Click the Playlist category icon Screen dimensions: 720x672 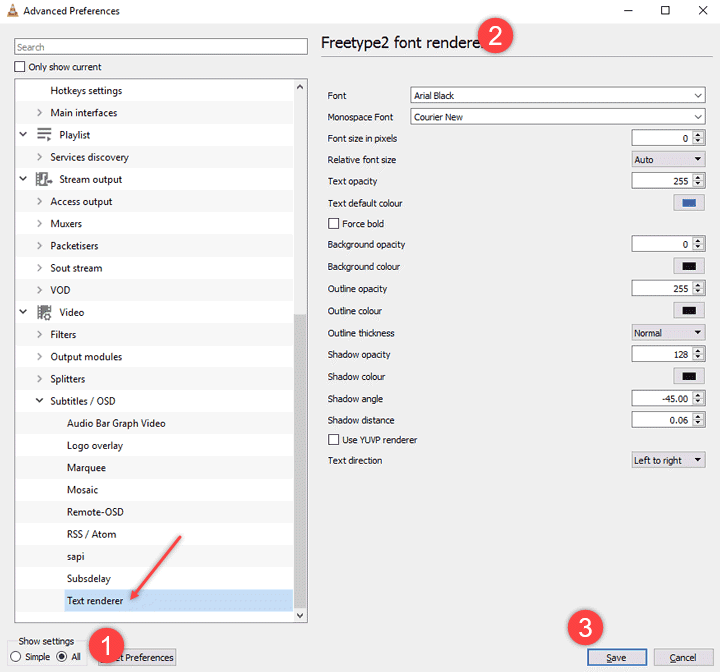tap(44, 135)
